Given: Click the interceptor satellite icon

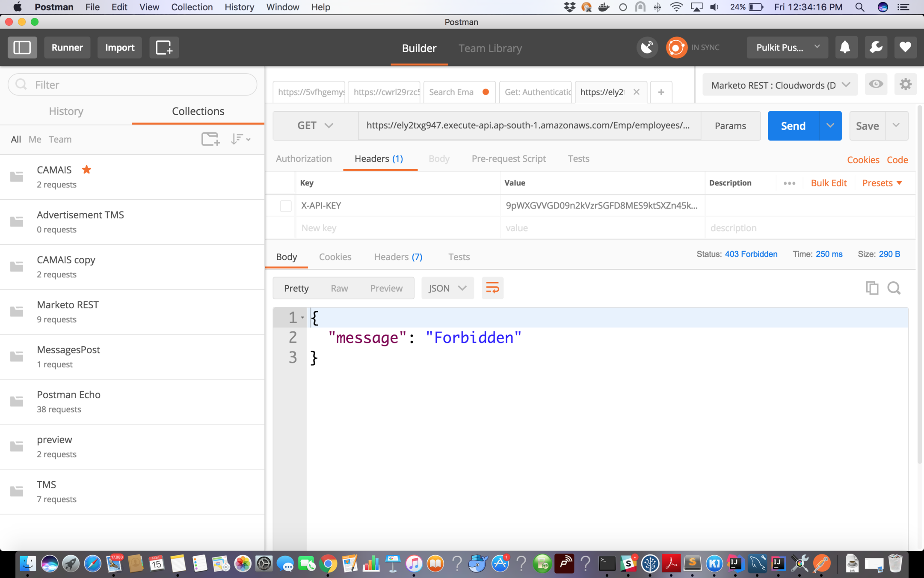Looking at the screenshot, I should (647, 48).
